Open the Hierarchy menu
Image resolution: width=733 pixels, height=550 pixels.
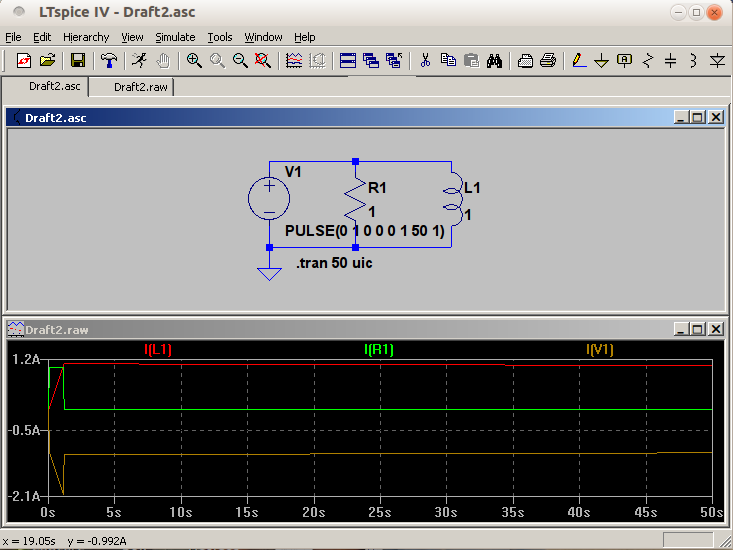point(85,37)
